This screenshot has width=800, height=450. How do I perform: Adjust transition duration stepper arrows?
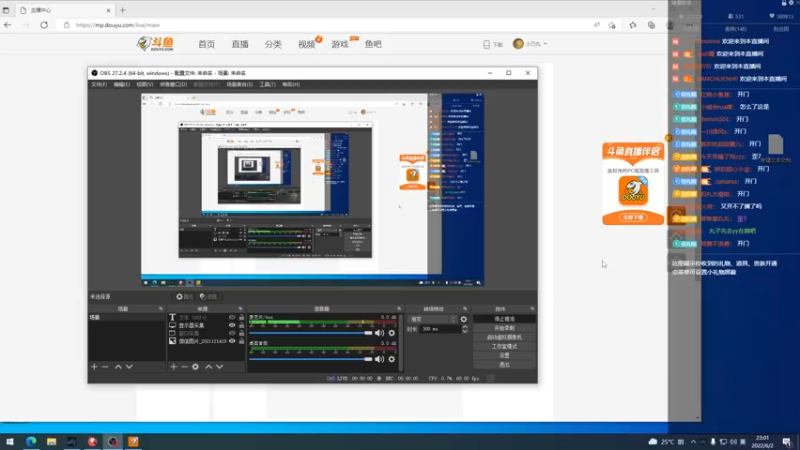coord(465,329)
